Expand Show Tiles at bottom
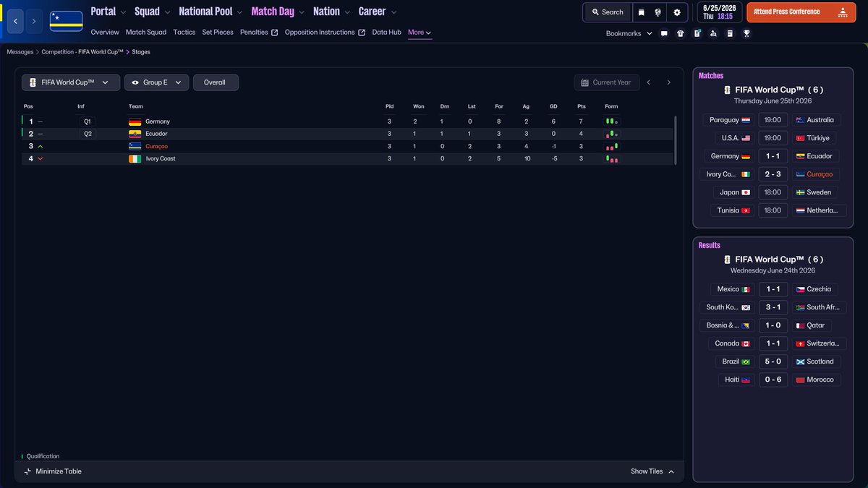Screen dimensions: 868x488 point(652,471)
